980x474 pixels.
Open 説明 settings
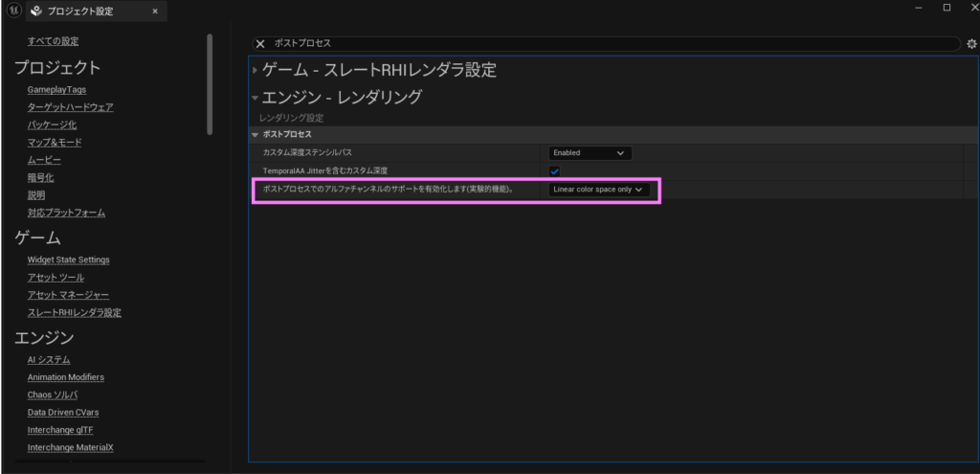(x=36, y=195)
